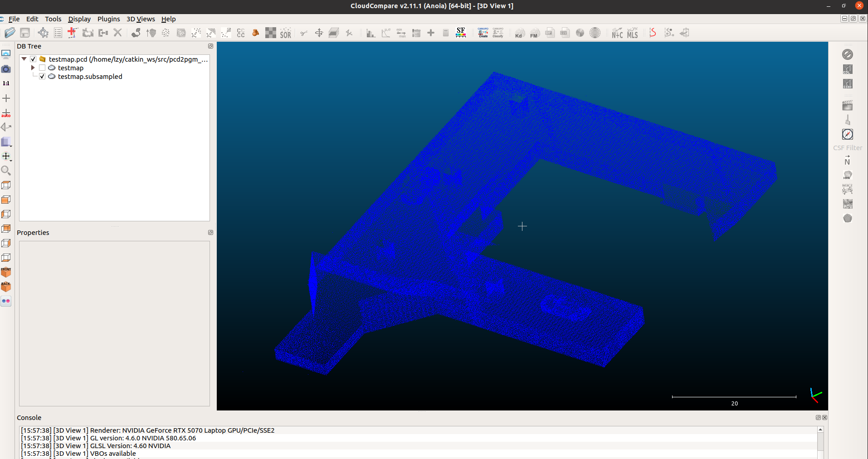The width and height of the screenshot is (868, 459).
Task: Float the Properties panel
Action: [x=210, y=233]
